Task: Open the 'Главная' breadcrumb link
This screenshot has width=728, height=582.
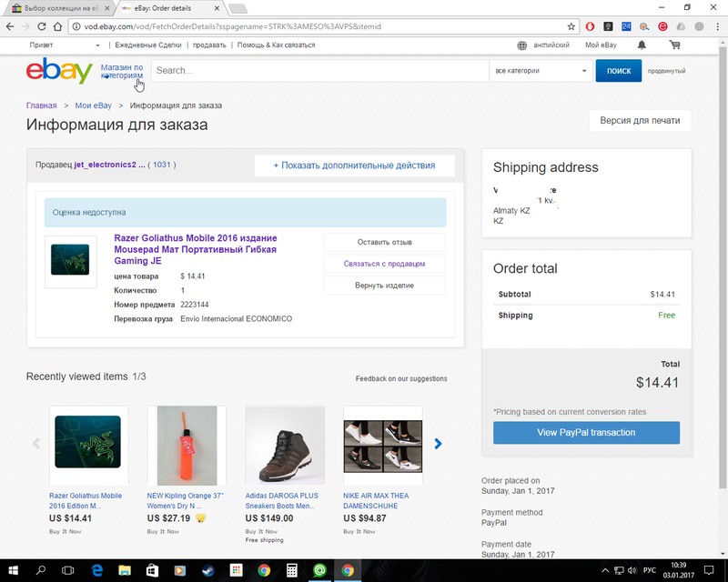Action: 41,105
